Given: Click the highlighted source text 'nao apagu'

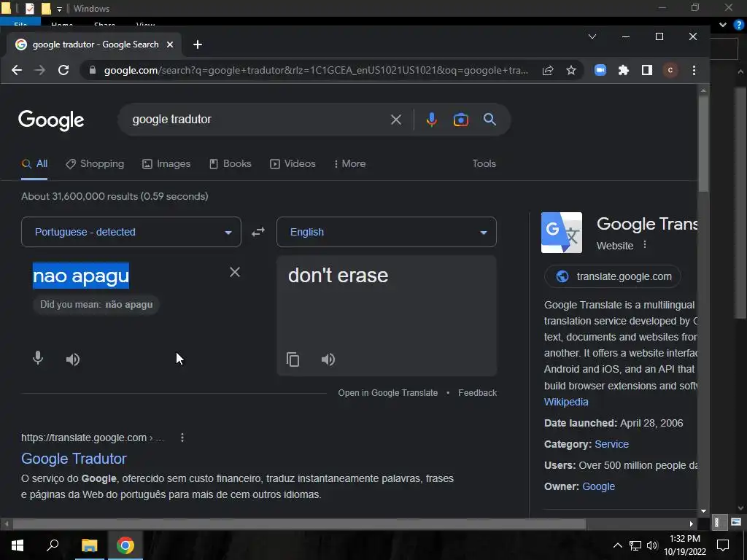Looking at the screenshot, I should click(81, 276).
